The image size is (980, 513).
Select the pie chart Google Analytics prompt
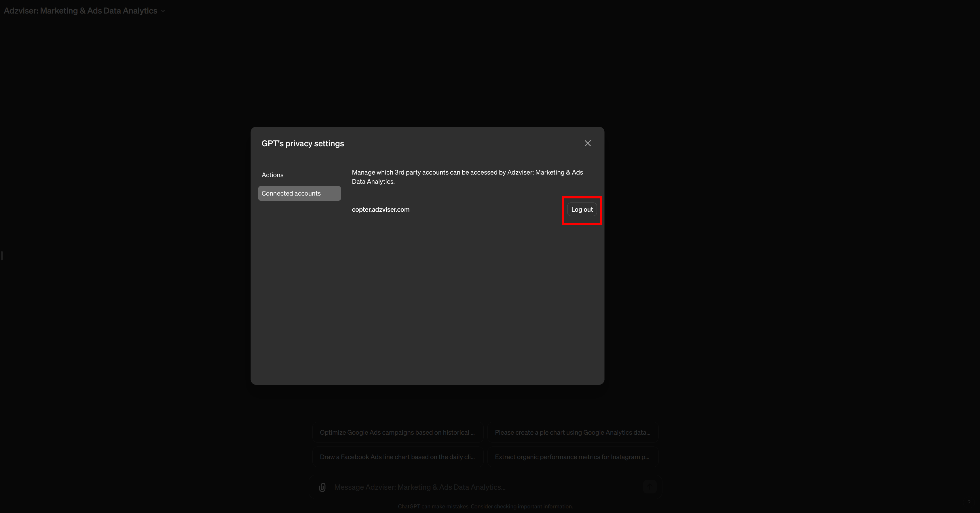573,432
